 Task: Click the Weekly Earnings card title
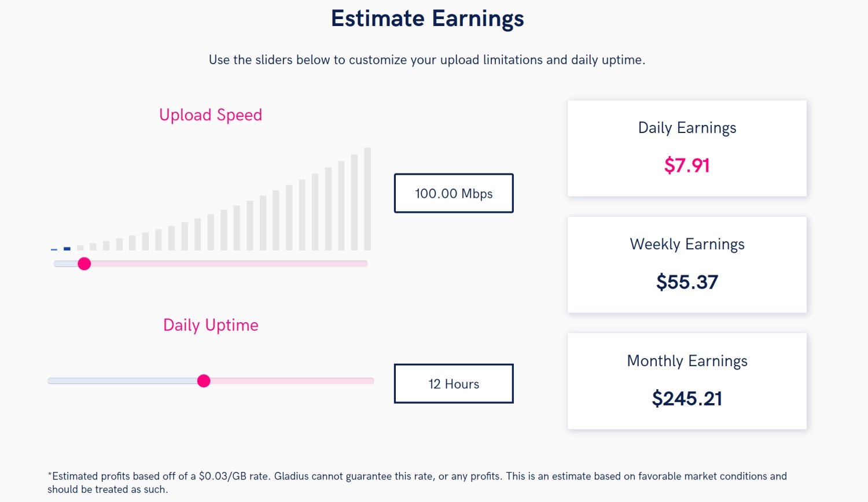point(687,244)
